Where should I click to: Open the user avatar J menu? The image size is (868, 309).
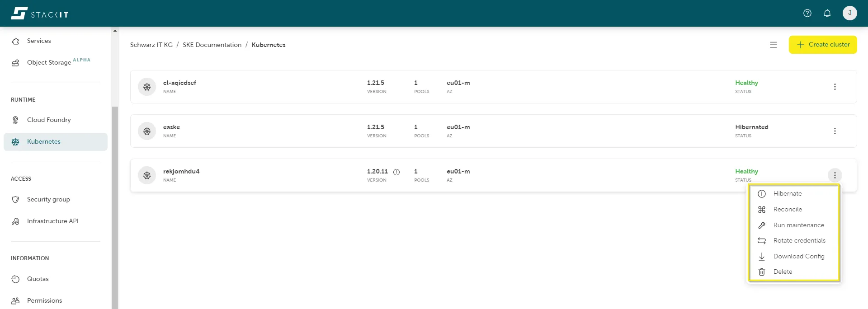[x=849, y=13]
